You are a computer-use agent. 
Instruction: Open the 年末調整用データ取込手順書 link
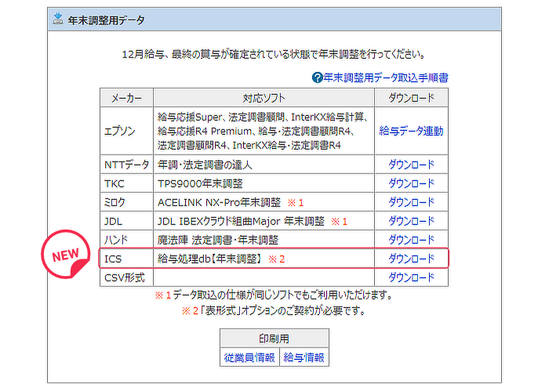click(386, 78)
